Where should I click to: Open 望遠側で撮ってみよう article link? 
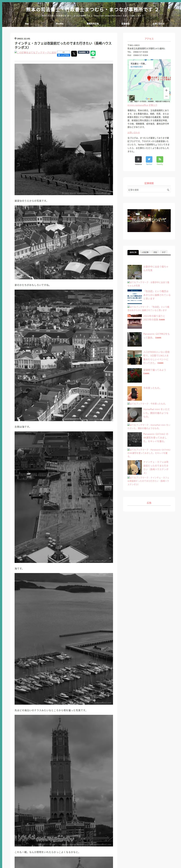pos(154,370)
